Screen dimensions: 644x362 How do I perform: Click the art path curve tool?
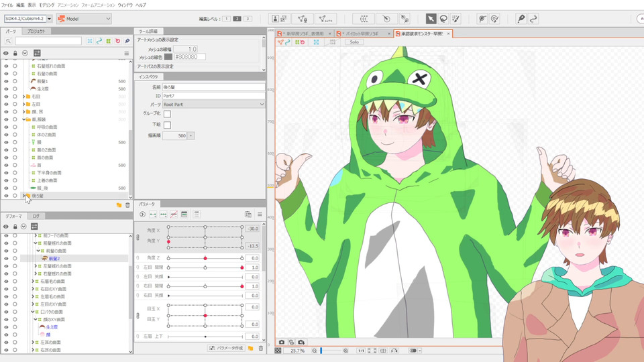point(533,19)
